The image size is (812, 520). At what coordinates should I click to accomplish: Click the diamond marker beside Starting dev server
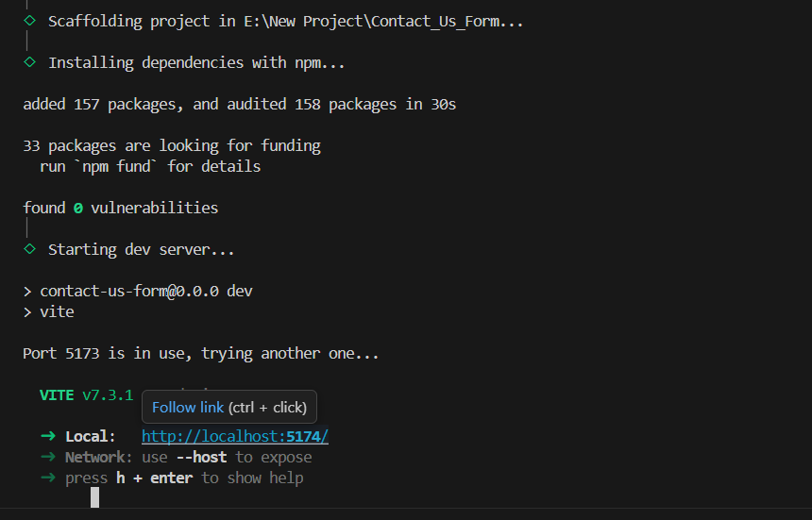click(x=29, y=249)
